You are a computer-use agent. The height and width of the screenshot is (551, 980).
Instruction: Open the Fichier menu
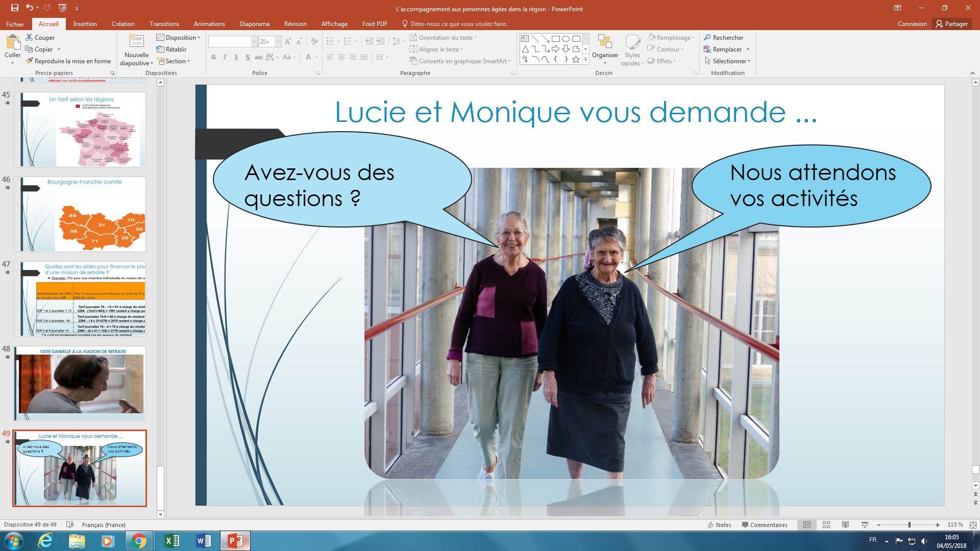coord(15,24)
